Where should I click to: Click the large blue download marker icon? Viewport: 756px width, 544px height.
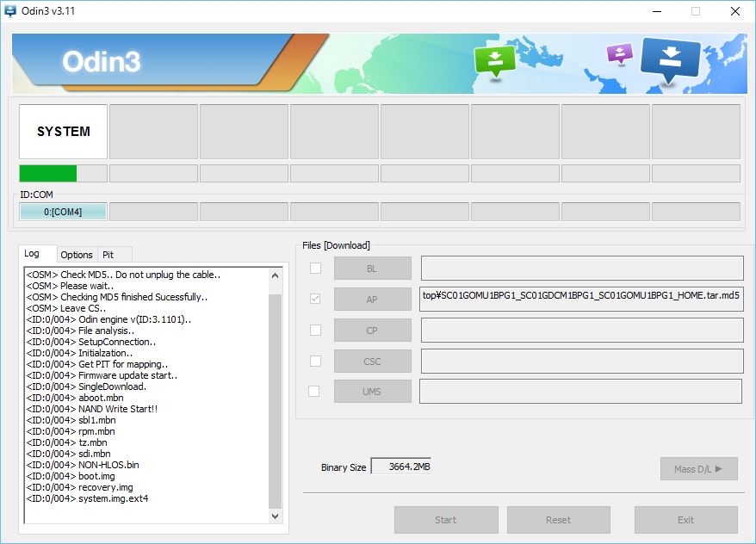point(671,59)
